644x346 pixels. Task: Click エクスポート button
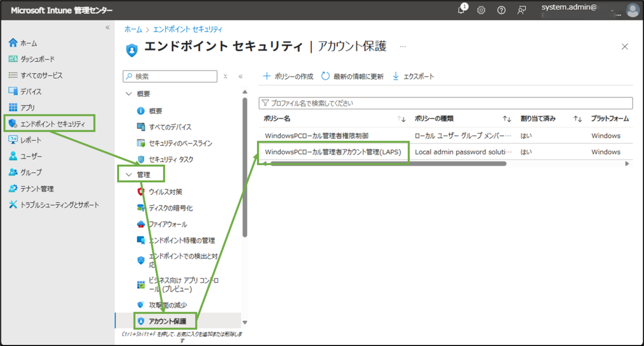point(413,77)
